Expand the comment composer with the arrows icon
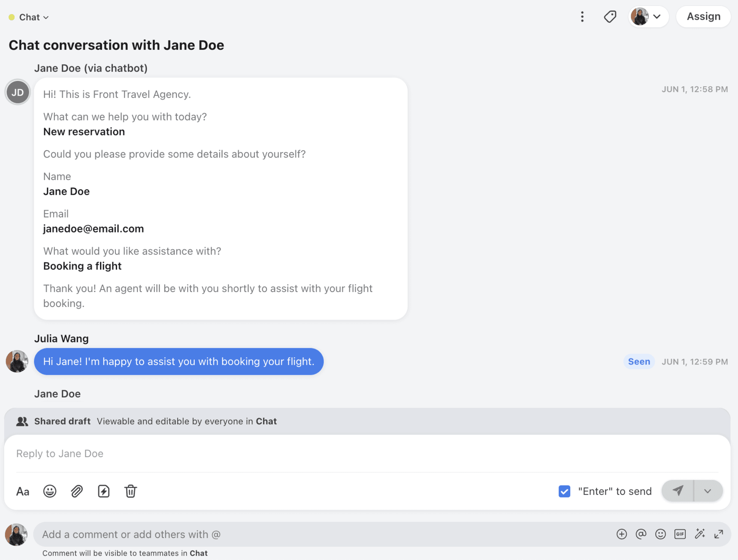 click(x=719, y=534)
